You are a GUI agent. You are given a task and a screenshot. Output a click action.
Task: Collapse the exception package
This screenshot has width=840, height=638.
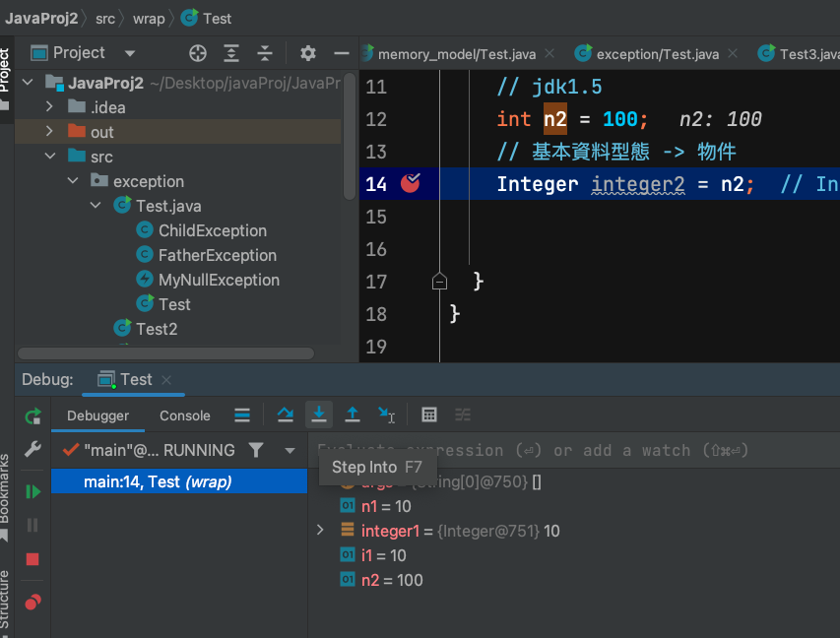tap(73, 180)
